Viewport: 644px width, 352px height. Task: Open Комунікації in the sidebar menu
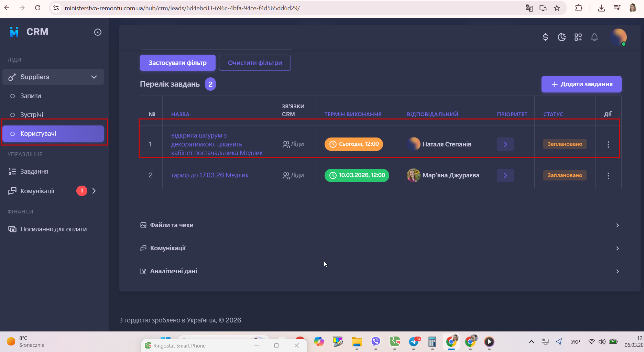[x=37, y=191]
